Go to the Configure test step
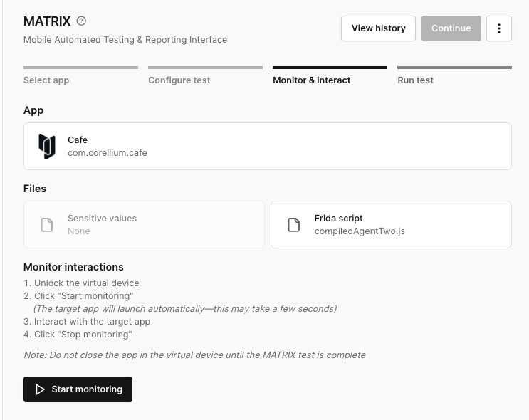529x420 pixels. click(x=205, y=76)
